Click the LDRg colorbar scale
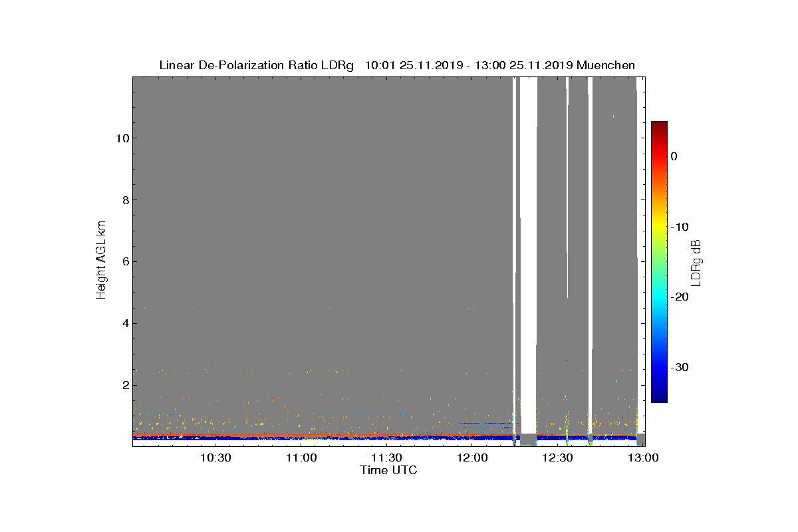Image resolution: width=798 pixels, height=532 pixels. pyautogui.click(x=659, y=262)
